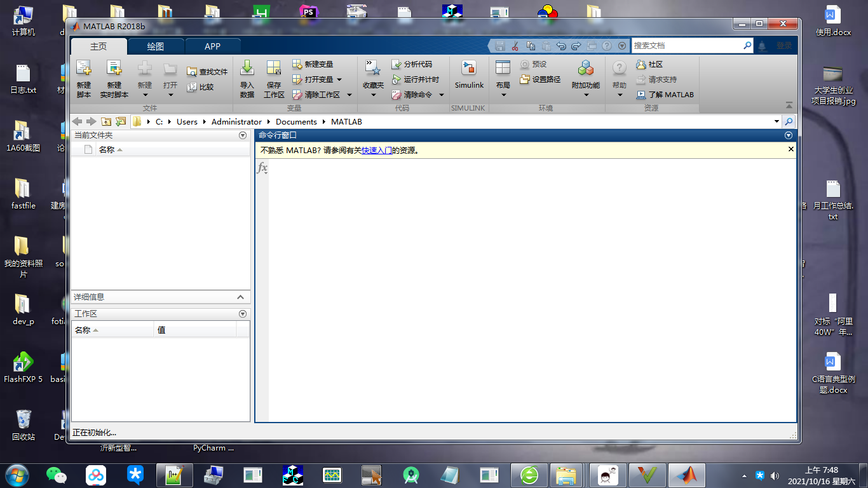The image size is (868, 488).
Task: Open 回收站 Recycle Bin desktop icon
Action: [x=24, y=425]
